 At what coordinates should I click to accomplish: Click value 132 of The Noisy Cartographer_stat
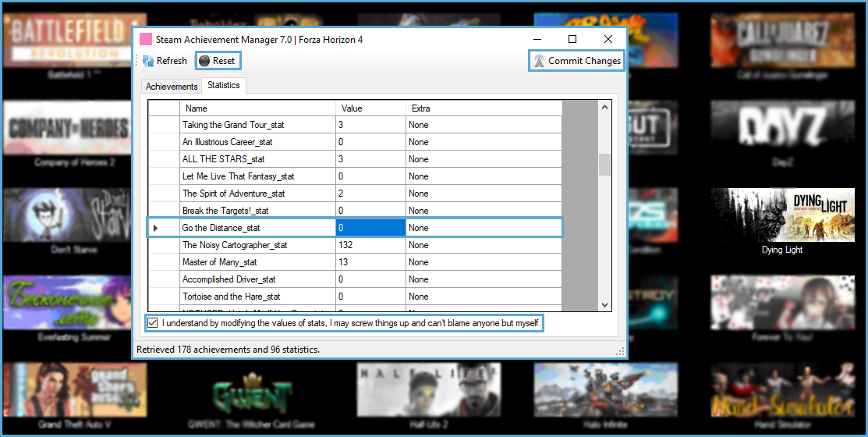(x=371, y=245)
